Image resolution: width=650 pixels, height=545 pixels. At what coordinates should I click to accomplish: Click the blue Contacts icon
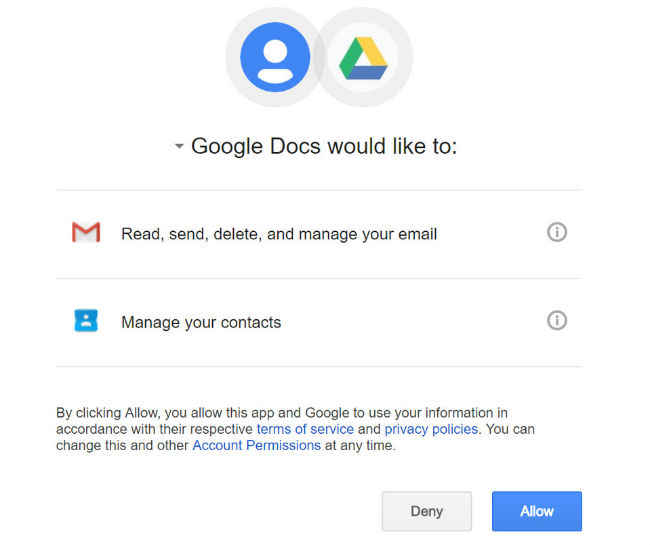coord(86,320)
